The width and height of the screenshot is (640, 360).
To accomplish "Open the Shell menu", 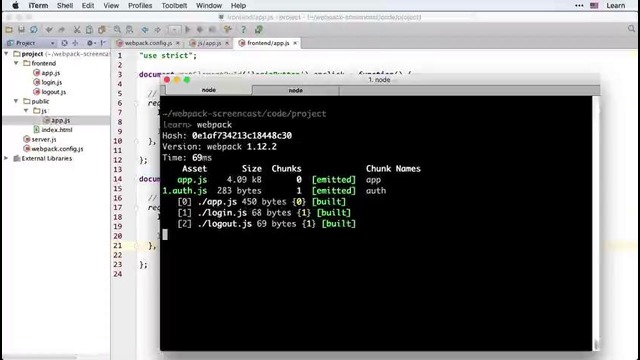I will click(65, 6).
